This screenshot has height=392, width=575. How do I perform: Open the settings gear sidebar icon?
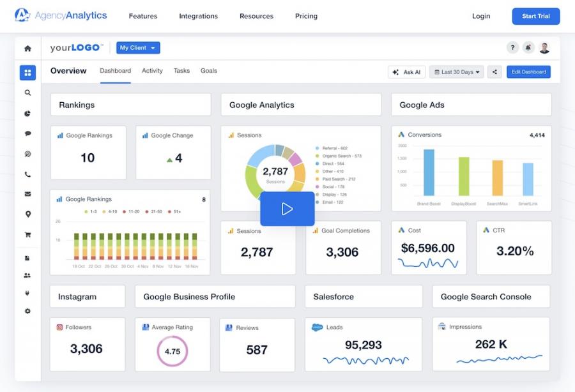(27, 311)
